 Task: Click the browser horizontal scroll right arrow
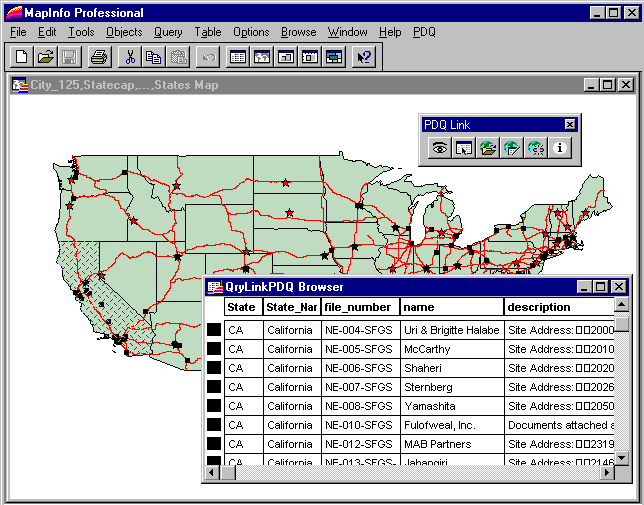click(607, 473)
